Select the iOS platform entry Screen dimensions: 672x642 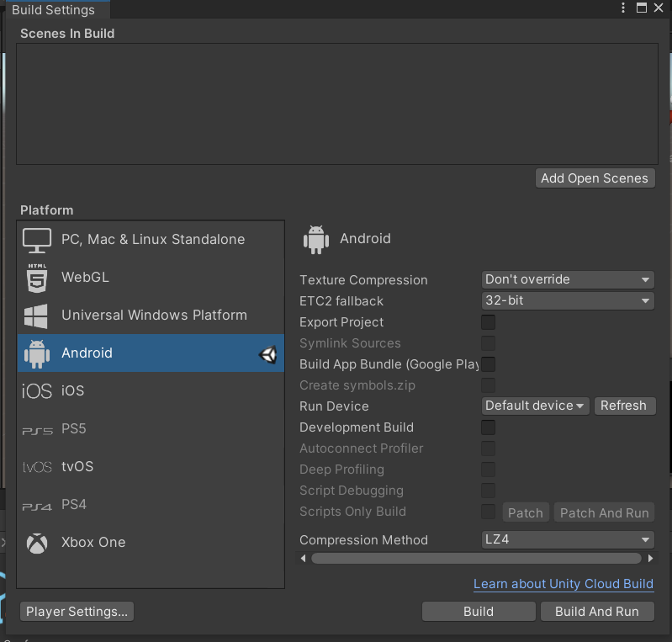click(x=151, y=391)
